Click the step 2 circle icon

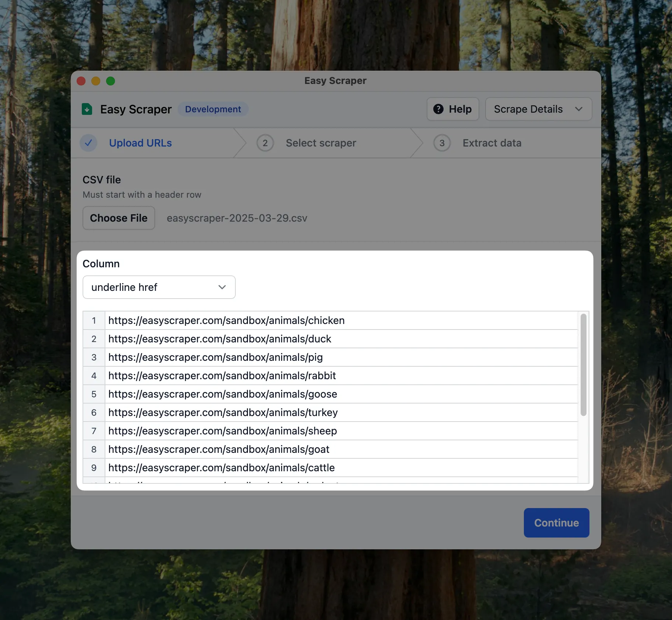[x=265, y=143]
